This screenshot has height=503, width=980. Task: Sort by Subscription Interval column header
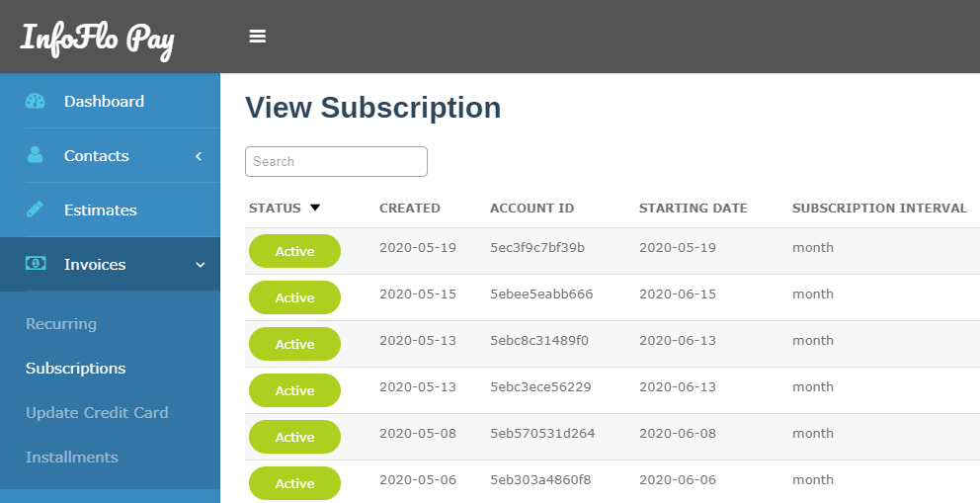(x=879, y=209)
